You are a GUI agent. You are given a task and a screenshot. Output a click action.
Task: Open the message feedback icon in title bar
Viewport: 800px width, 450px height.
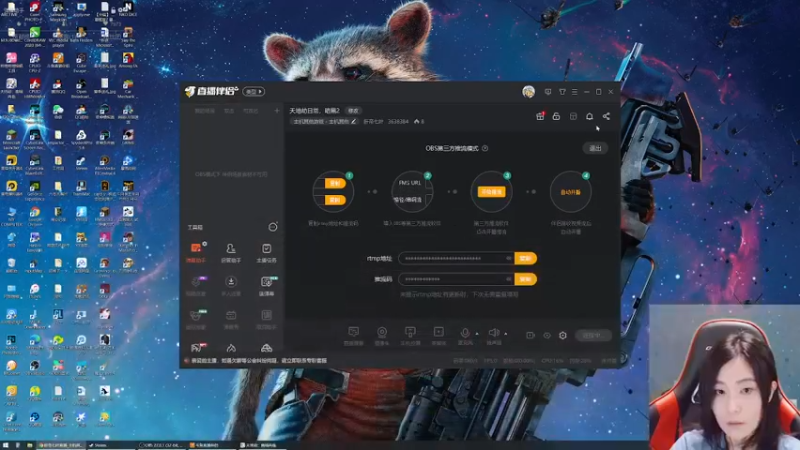tap(548, 92)
